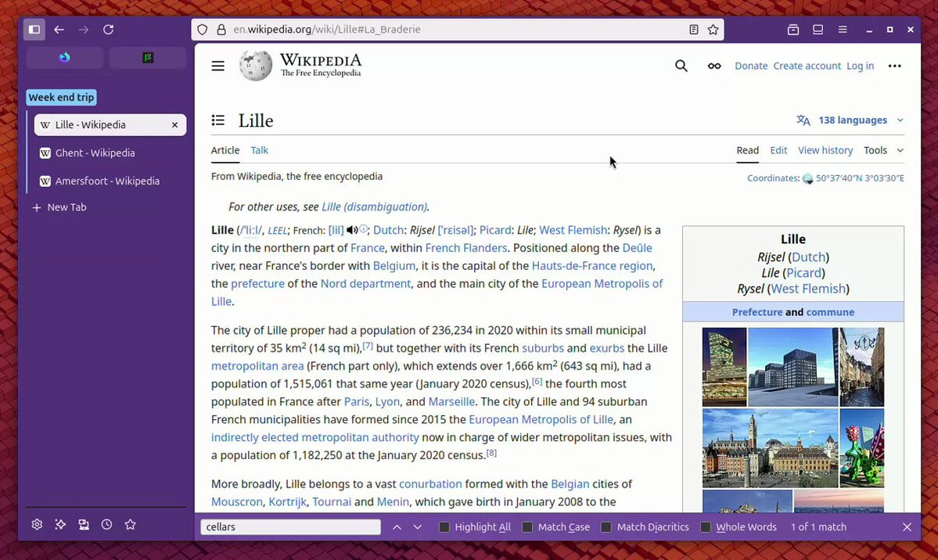Open the Edit tab
The image size is (938, 560).
(778, 150)
